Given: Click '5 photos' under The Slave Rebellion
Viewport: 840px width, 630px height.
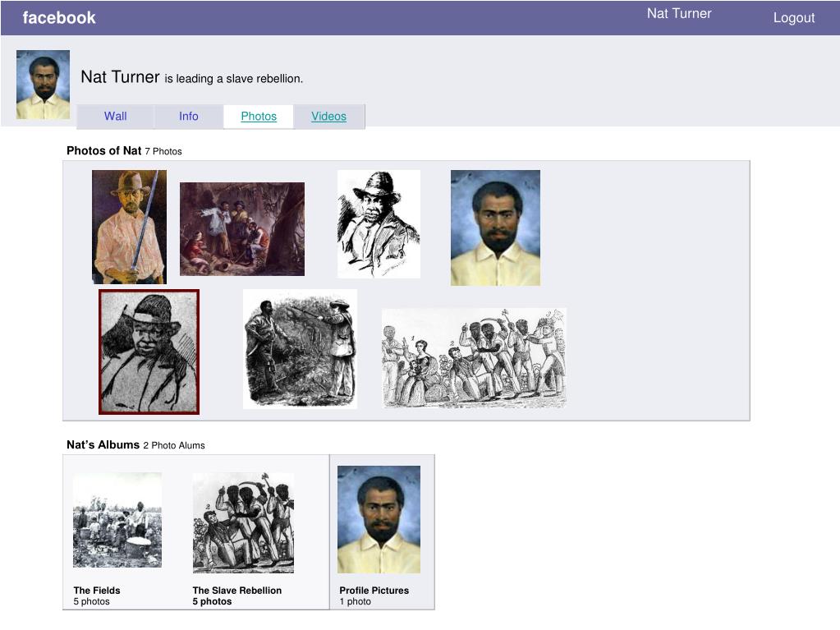Looking at the screenshot, I should pos(212,601).
